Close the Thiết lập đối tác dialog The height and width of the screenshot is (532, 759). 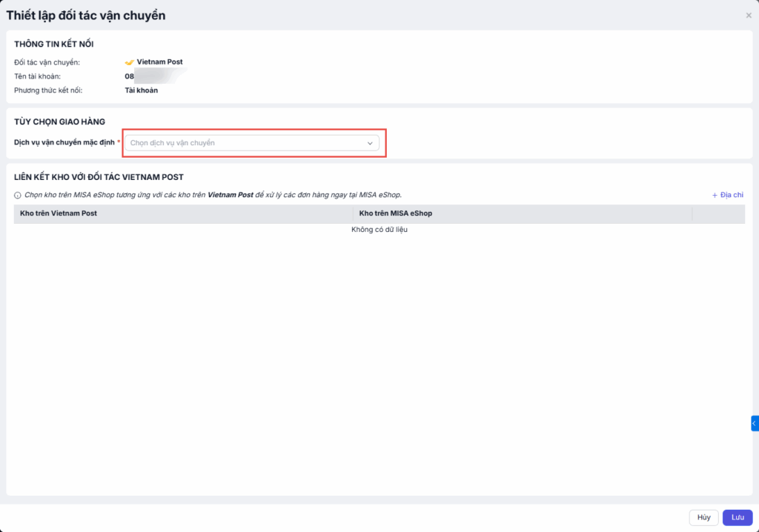coord(748,16)
